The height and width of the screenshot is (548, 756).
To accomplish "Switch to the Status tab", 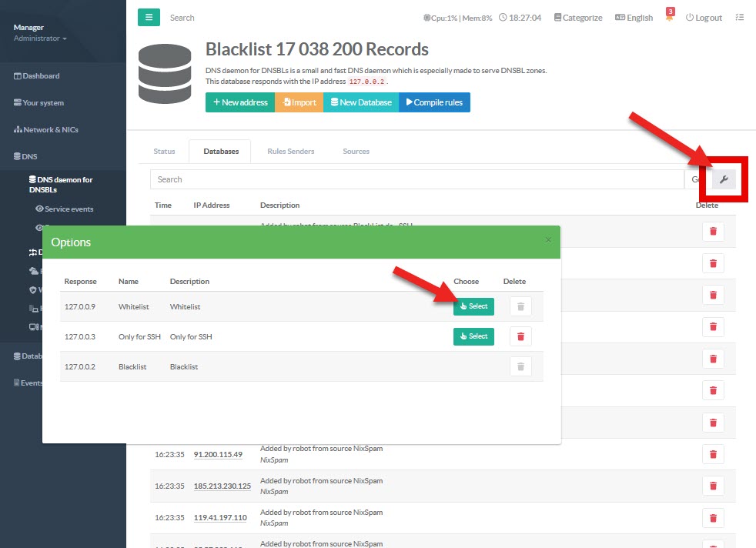I will 164,152.
